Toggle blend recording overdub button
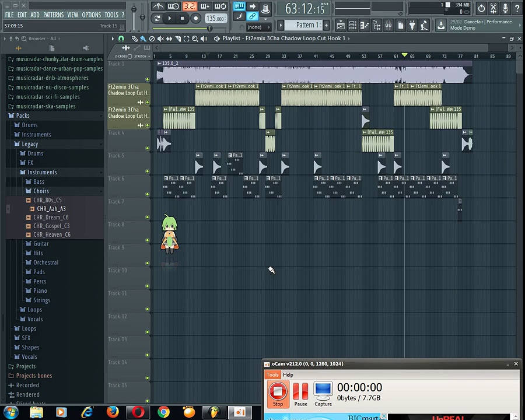The width and height of the screenshot is (525, 420). click(x=205, y=6)
